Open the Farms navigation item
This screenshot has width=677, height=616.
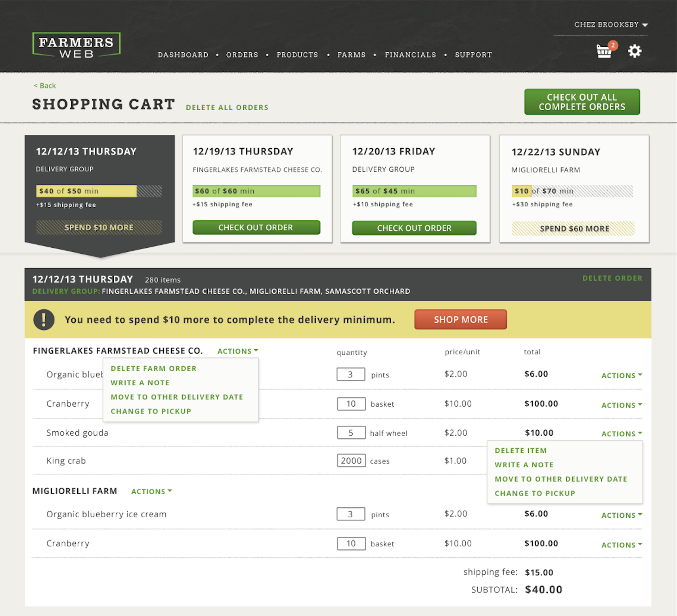(x=352, y=55)
